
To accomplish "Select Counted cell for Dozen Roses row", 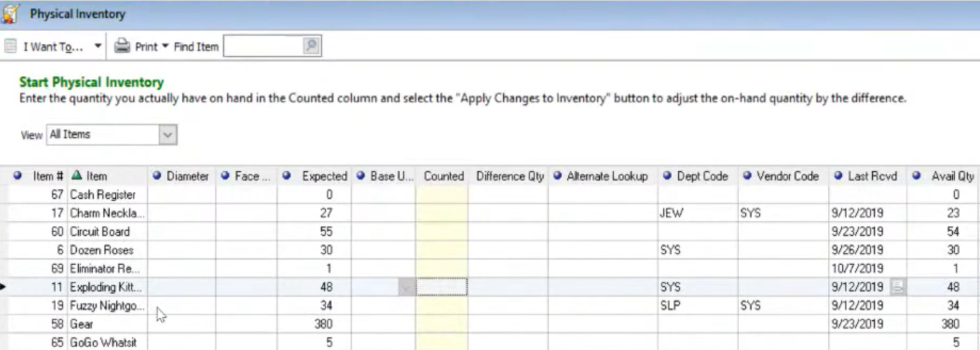I will (441, 250).
